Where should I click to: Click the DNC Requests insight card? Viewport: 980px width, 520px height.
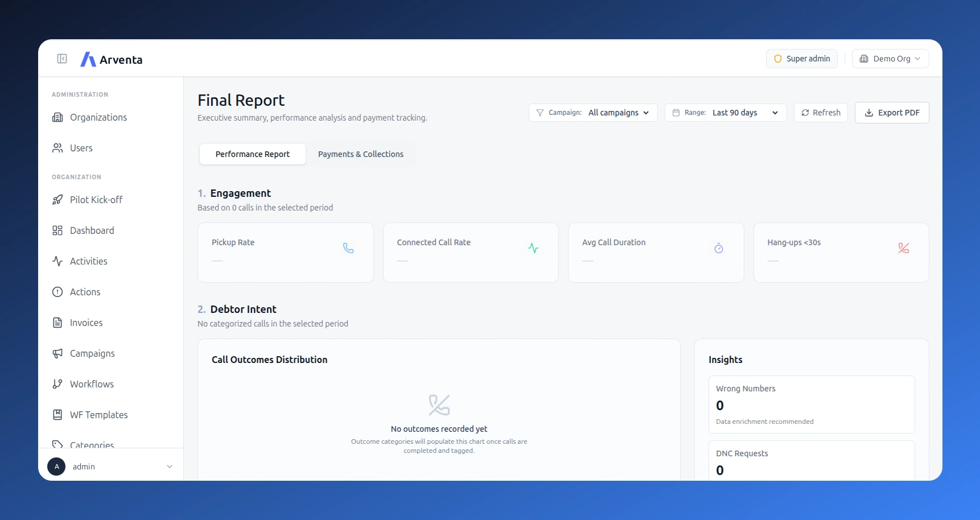click(x=812, y=461)
